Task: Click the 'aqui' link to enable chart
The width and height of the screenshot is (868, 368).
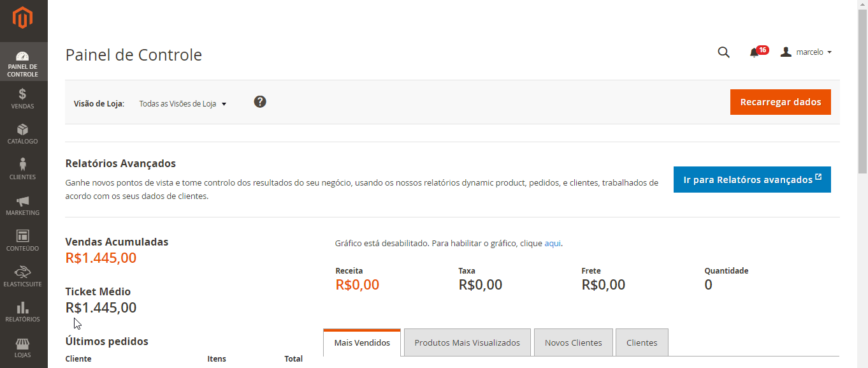Action: pos(553,243)
